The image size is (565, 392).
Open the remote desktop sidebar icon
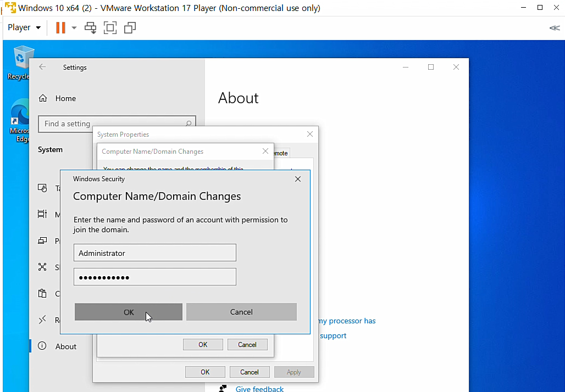[42, 320]
